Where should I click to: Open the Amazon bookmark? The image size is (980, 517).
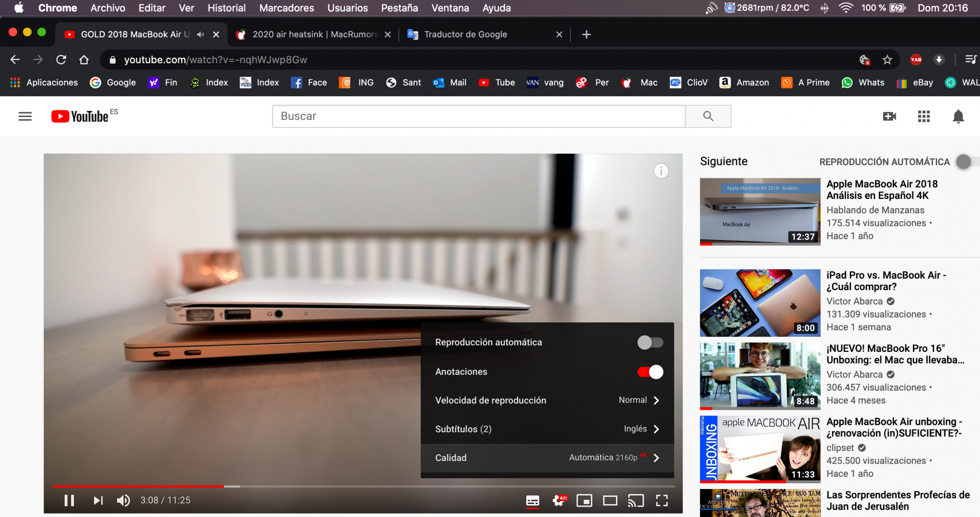(744, 82)
